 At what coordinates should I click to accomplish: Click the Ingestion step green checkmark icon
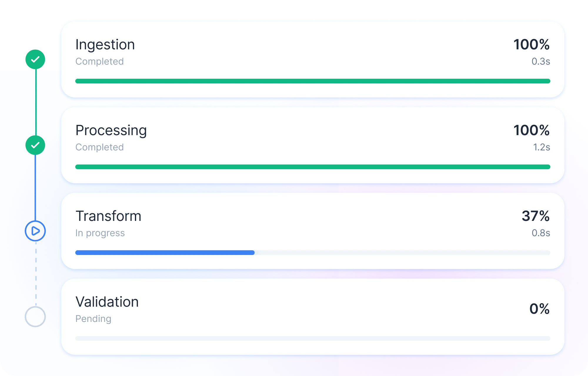(x=35, y=60)
